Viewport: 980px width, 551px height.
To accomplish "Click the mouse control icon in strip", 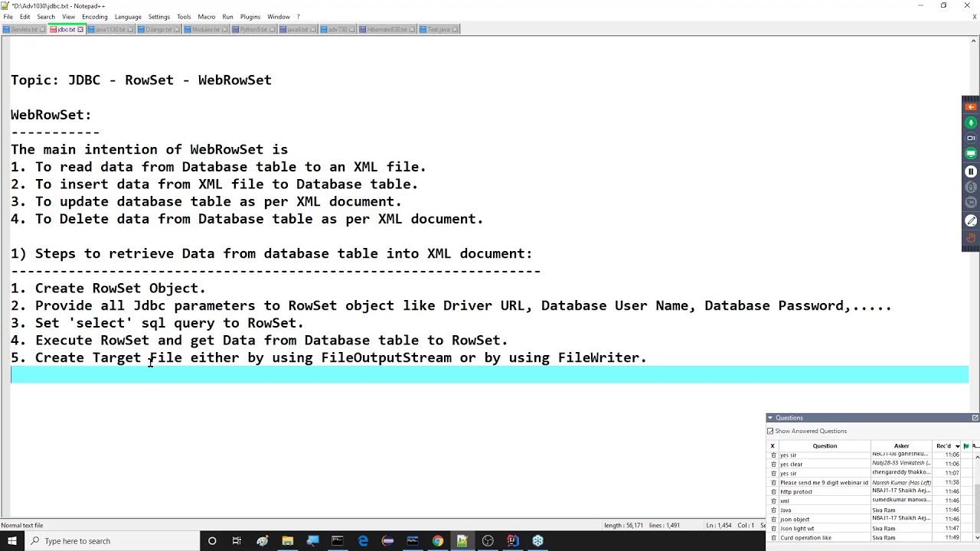I will pyautogui.click(x=971, y=187).
